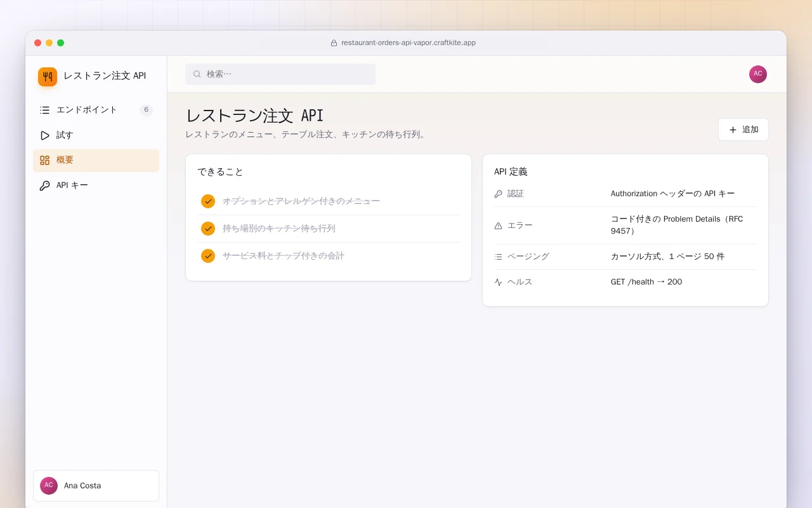Click the レストラン注文 API page title
The height and width of the screenshot is (508, 812).
pos(254,116)
